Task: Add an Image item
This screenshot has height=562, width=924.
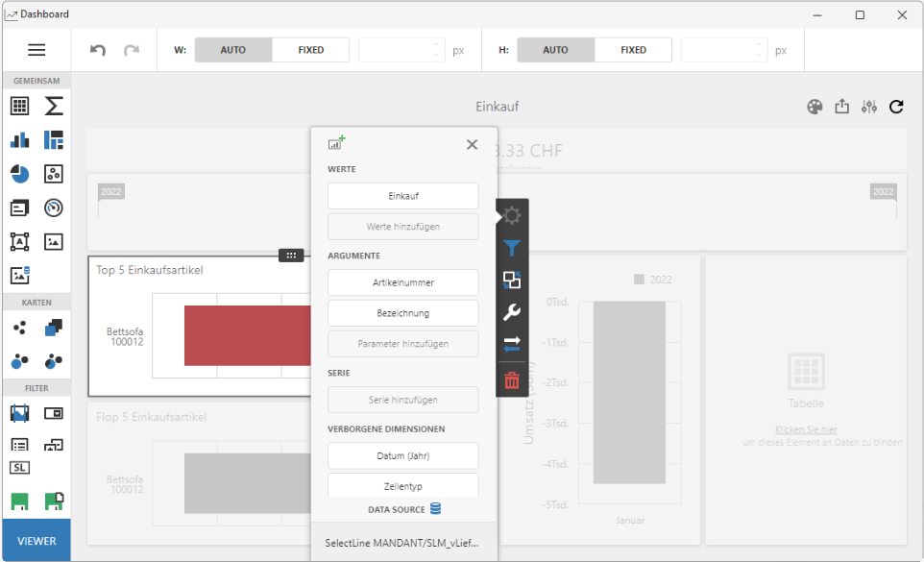Action: click(54, 241)
